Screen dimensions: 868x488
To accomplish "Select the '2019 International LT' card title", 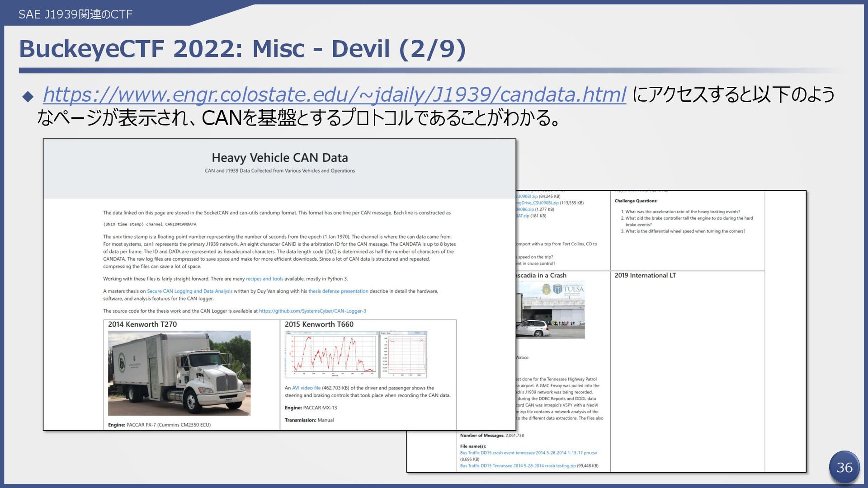I will (x=645, y=275).
